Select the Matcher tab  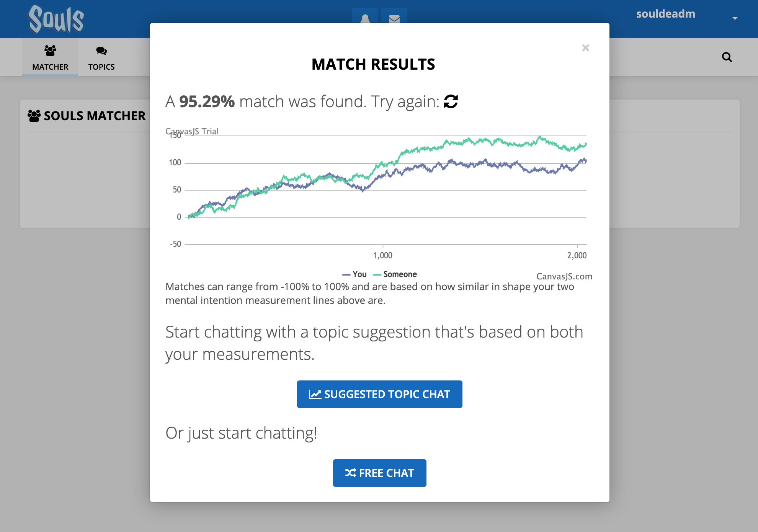(x=50, y=57)
